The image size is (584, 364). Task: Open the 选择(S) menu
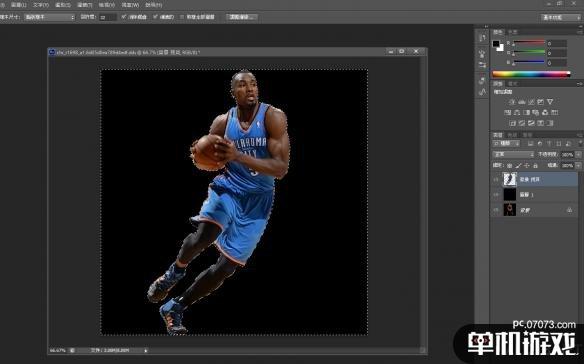click(63, 5)
